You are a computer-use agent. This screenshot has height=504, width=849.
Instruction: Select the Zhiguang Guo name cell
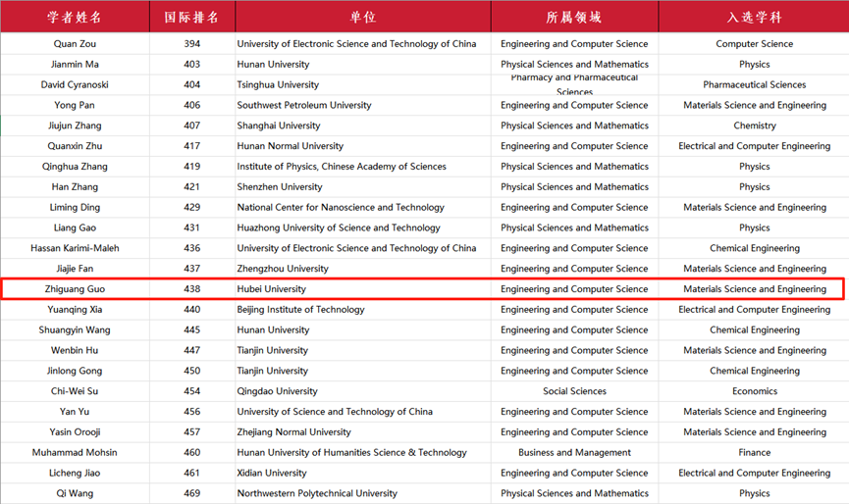tap(75, 289)
